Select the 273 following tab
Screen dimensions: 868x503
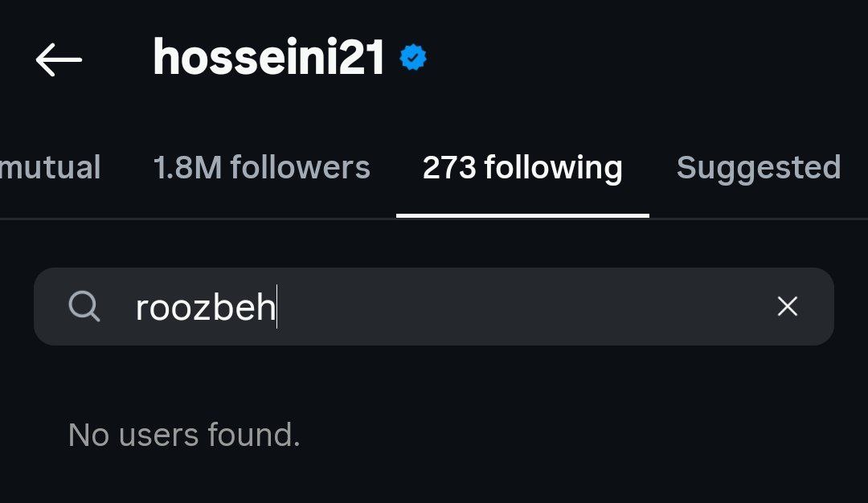(522, 168)
